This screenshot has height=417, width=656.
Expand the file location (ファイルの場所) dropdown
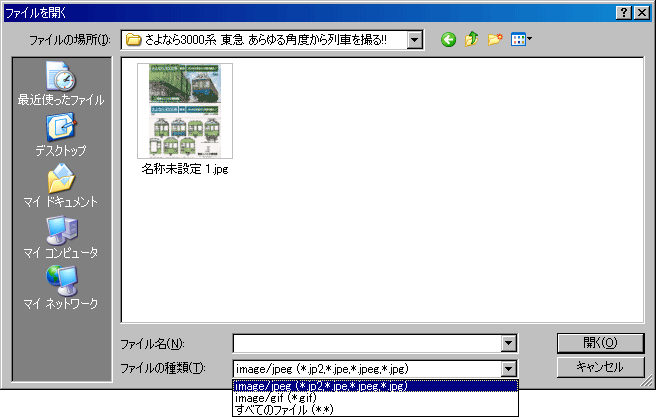click(x=415, y=40)
